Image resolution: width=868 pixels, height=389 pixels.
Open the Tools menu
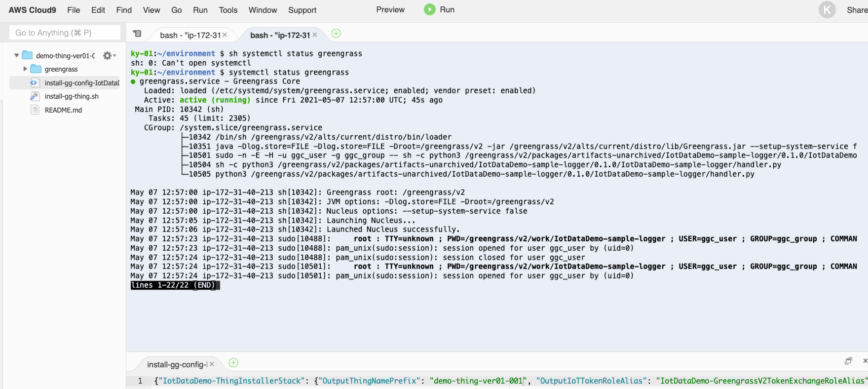click(228, 10)
